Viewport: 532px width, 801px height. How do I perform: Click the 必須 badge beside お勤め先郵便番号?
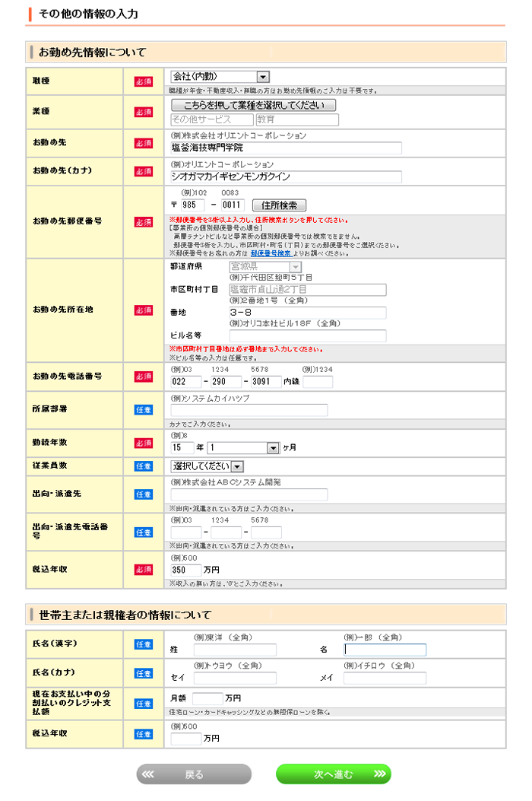pyautogui.click(x=144, y=222)
